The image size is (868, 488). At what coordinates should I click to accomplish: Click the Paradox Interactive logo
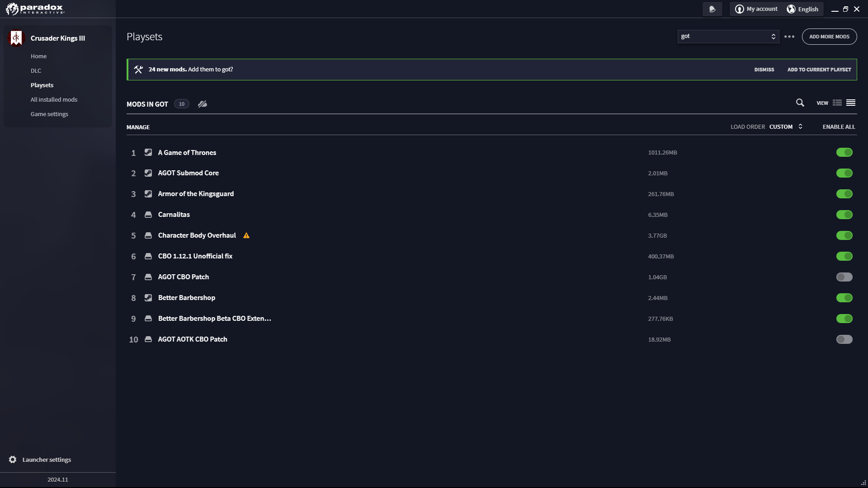(35, 9)
